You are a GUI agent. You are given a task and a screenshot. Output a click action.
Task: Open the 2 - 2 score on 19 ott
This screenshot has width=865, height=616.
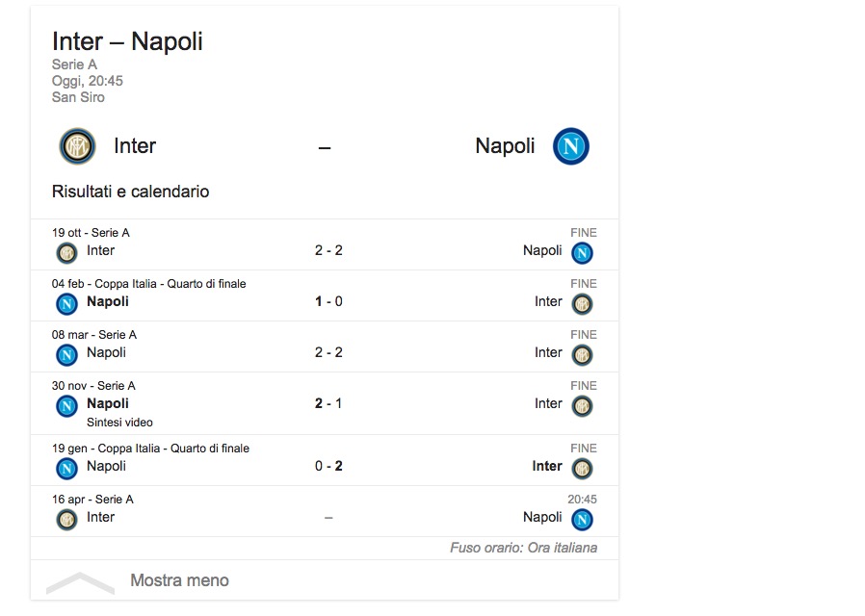(328, 250)
